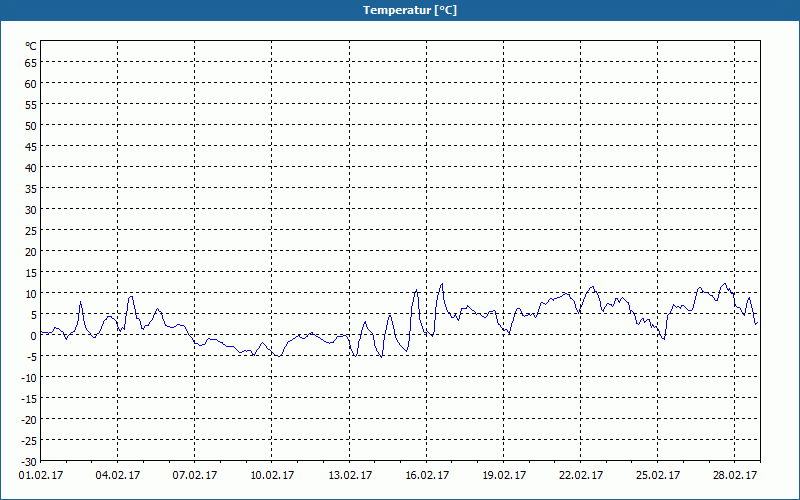Click the 30 value on the temperature axis
This screenshot has width=800, height=500.
click(x=31, y=210)
